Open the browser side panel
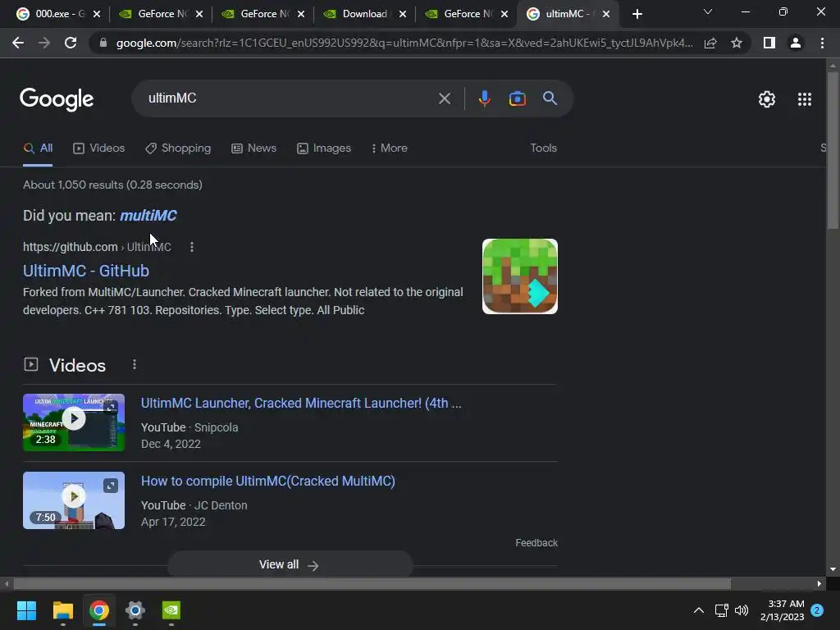This screenshot has width=840, height=630. coord(769,43)
